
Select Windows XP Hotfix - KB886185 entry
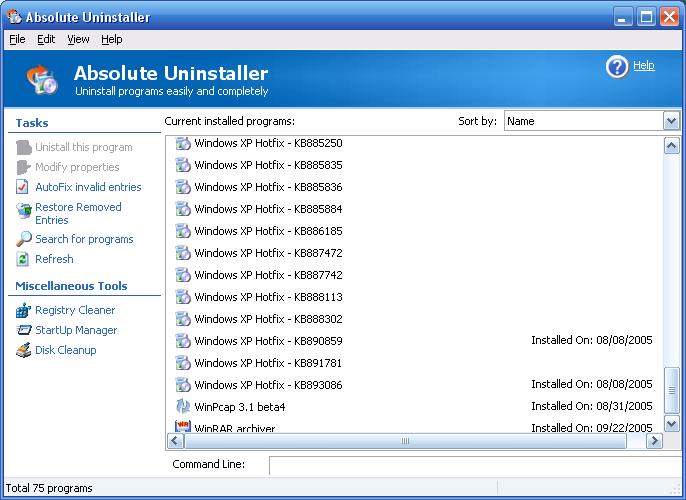click(415, 231)
